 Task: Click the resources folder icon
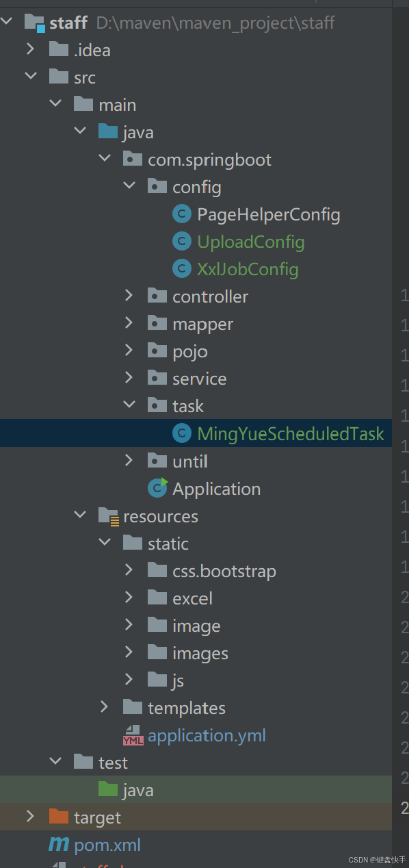coord(109,516)
